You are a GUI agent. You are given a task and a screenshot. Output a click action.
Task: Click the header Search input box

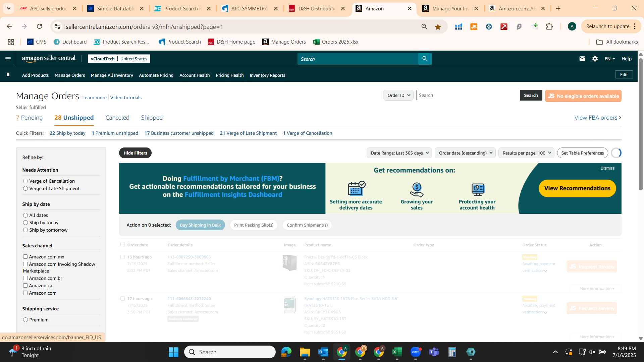[x=358, y=59]
